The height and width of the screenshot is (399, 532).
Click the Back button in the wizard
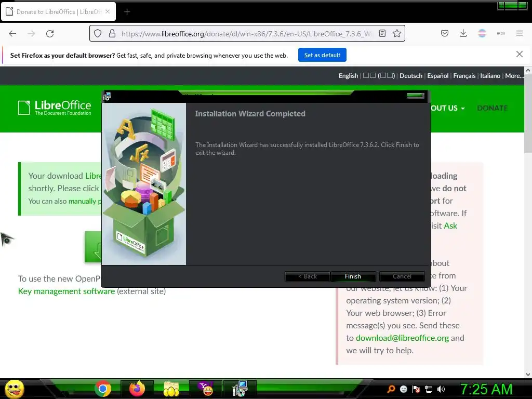pos(308,276)
